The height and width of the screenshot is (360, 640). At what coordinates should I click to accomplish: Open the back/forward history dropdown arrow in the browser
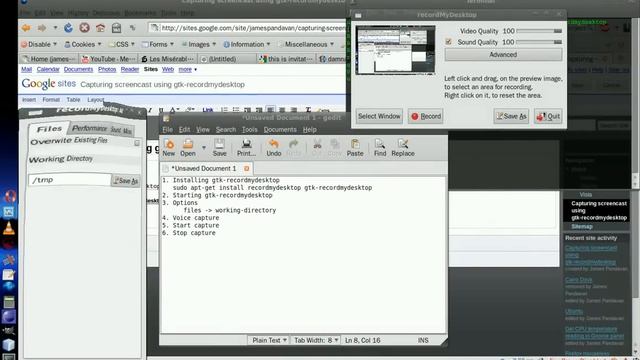coord(56,28)
